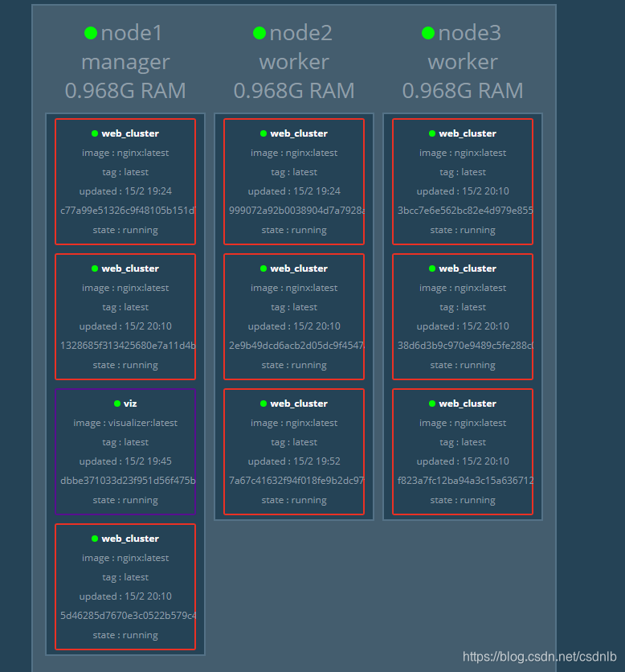Click 'updated : 15/2 19:24' on node2

294,191
